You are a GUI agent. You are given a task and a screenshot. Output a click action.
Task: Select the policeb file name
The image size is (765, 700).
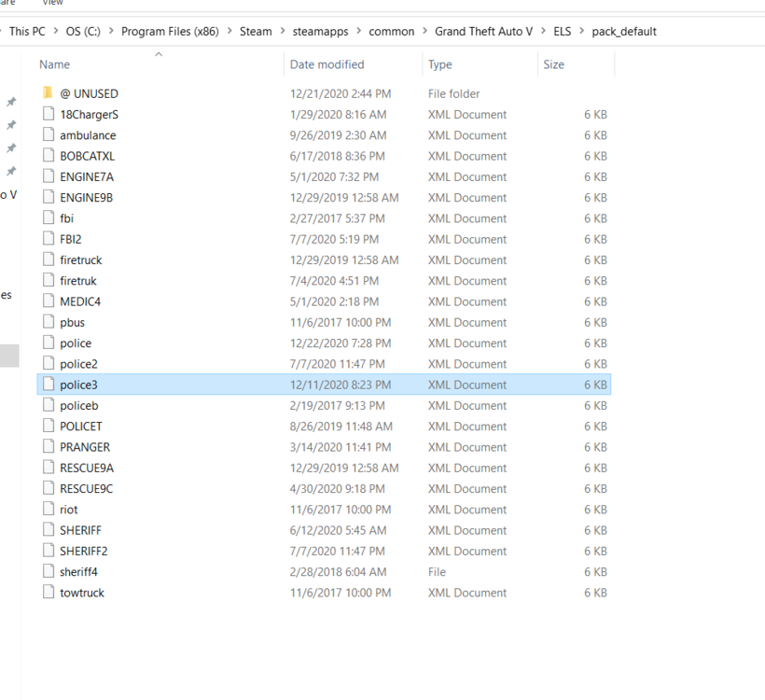[79, 405]
